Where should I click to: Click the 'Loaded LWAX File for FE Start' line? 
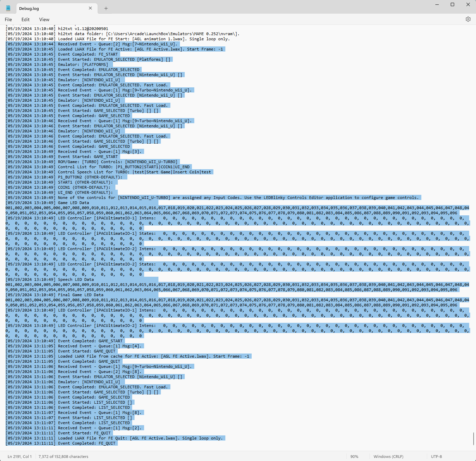pyautogui.click(x=118, y=39)
